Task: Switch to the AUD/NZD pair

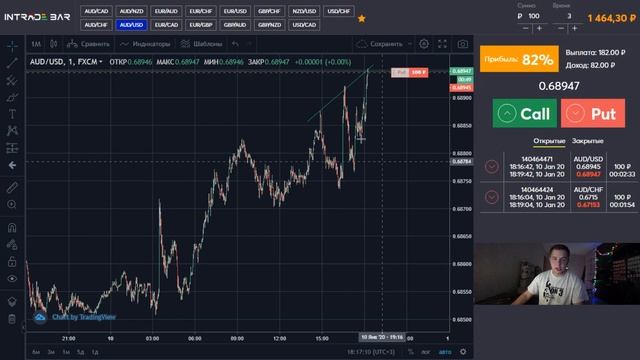Action: (131, 11)
